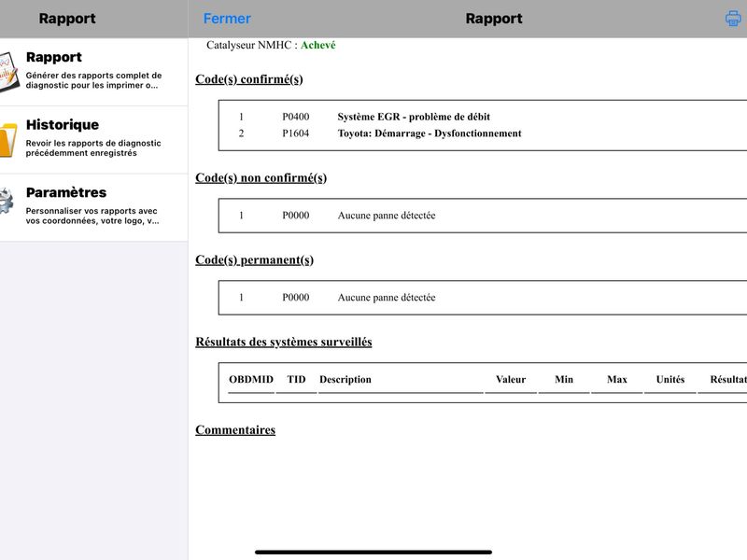Tap the Code(s) non confirmé(s) heading

pos(261,177)
